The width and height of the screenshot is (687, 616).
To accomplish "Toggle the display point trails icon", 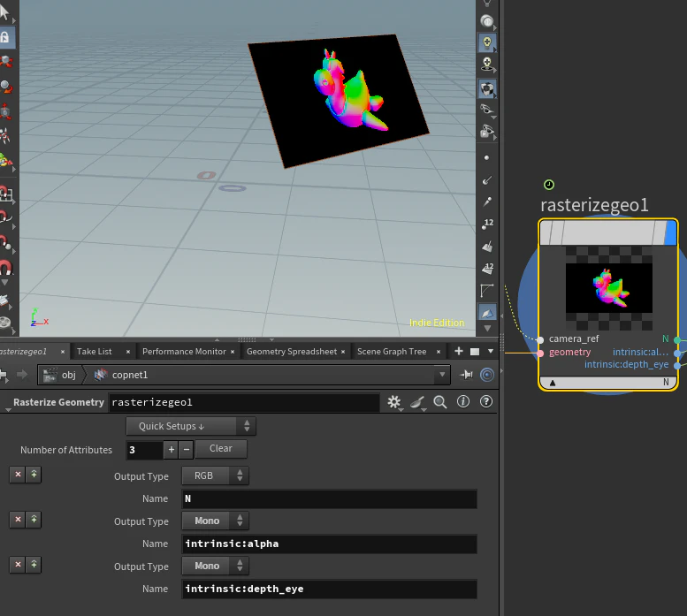I will (x=487, y=202).
